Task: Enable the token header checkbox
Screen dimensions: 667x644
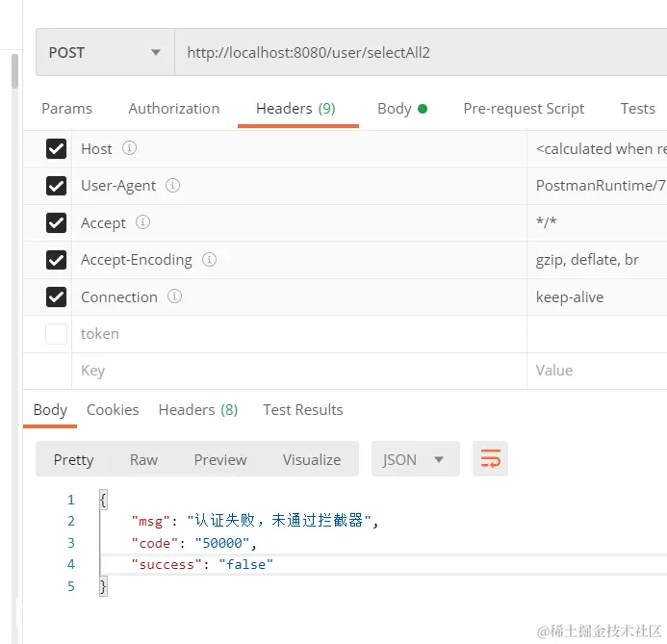Action: (x=56, y=334)
